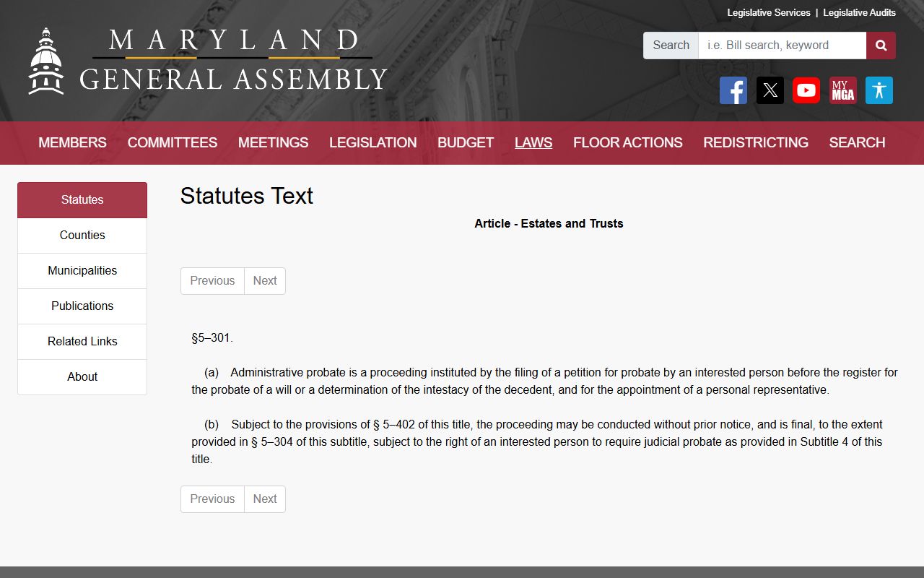Select Statutes in the sidebar
924x578 pixels.
[x=82, y=200]
